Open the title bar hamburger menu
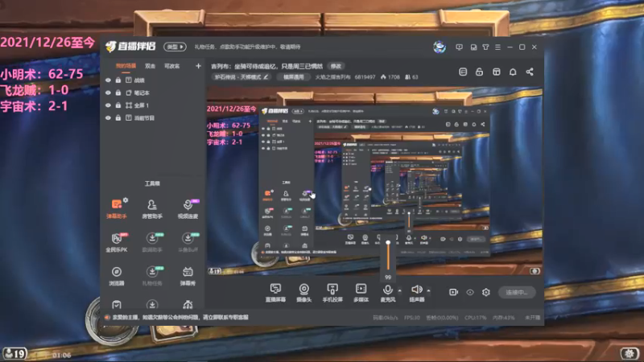644x362 pixels. pyautogui.click(x=497, y=47)
